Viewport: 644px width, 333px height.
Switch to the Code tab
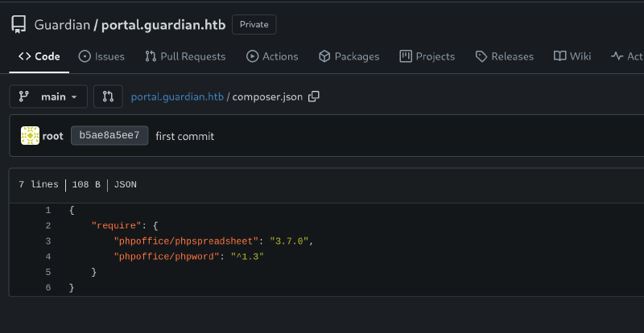tap(39, 56)
